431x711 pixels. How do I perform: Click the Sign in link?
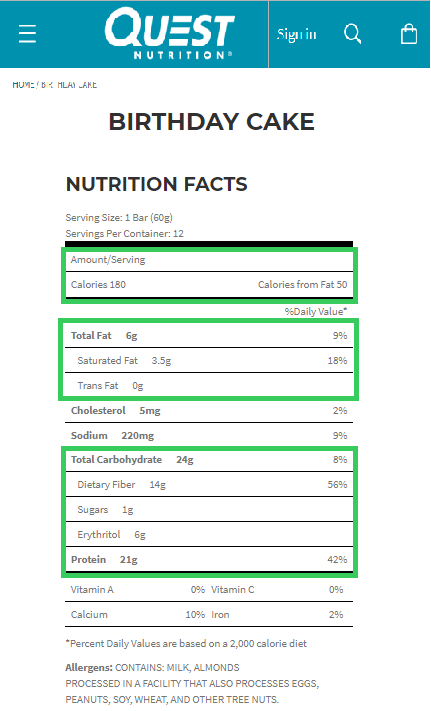click(297, 34)
